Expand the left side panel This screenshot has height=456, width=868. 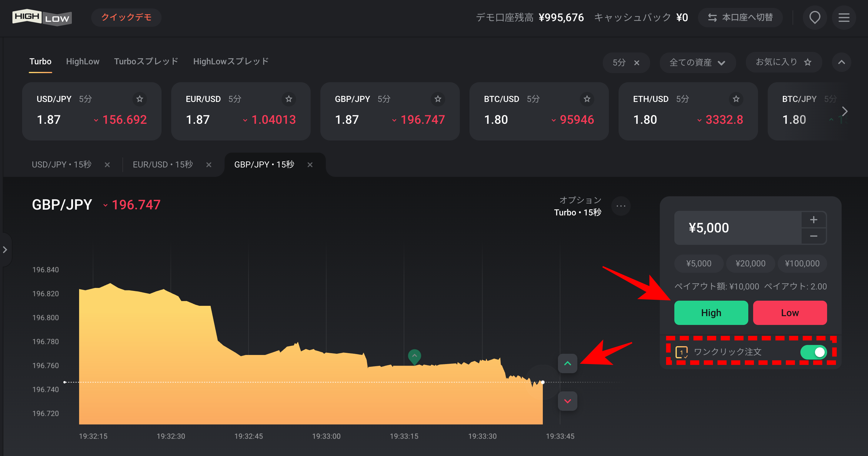click(x=5, y=250)
